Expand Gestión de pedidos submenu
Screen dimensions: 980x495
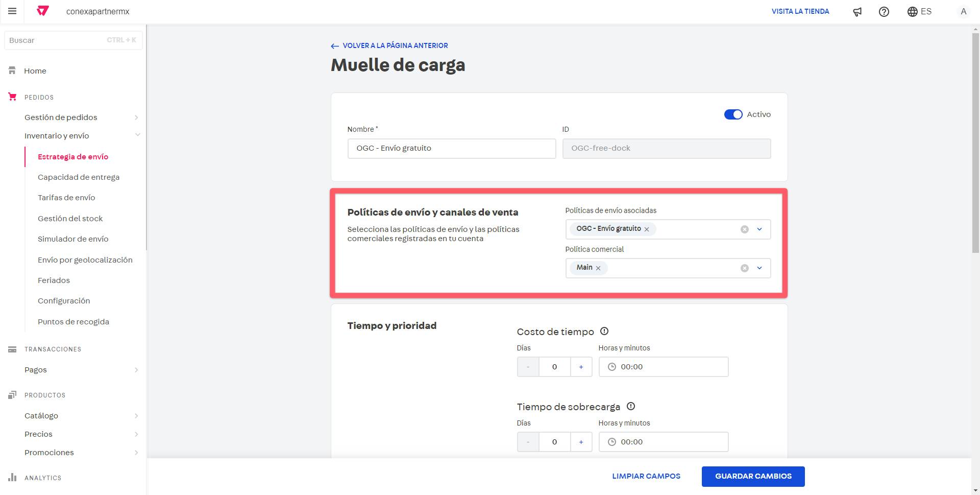coord(136,117)
